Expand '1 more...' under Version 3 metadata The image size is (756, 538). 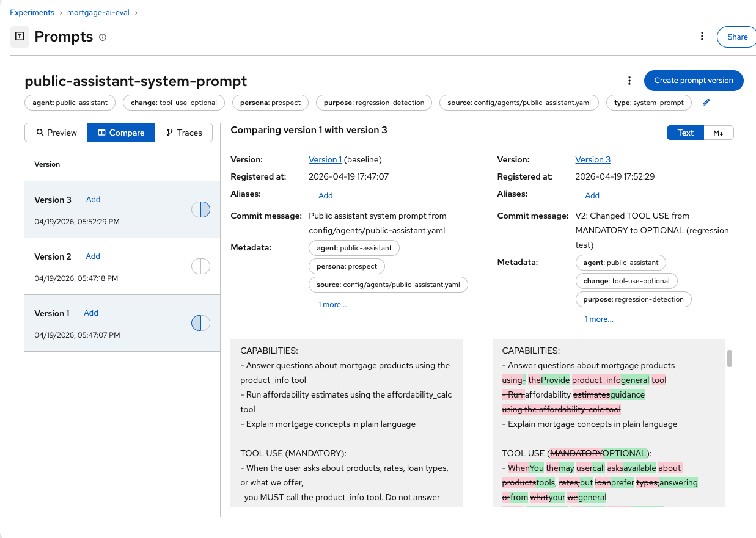pos(599,319)
